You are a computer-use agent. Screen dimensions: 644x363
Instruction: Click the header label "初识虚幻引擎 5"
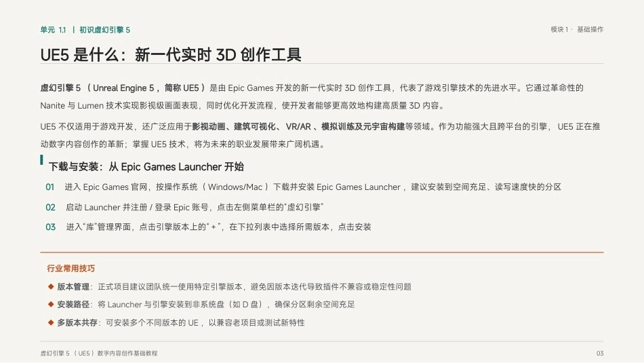pos(104,30)
